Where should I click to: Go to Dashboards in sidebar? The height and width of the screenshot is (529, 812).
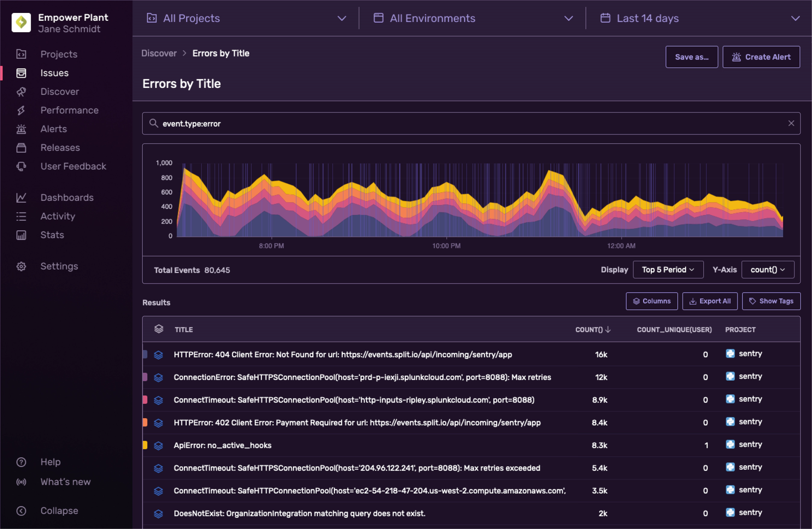point(67,198)
